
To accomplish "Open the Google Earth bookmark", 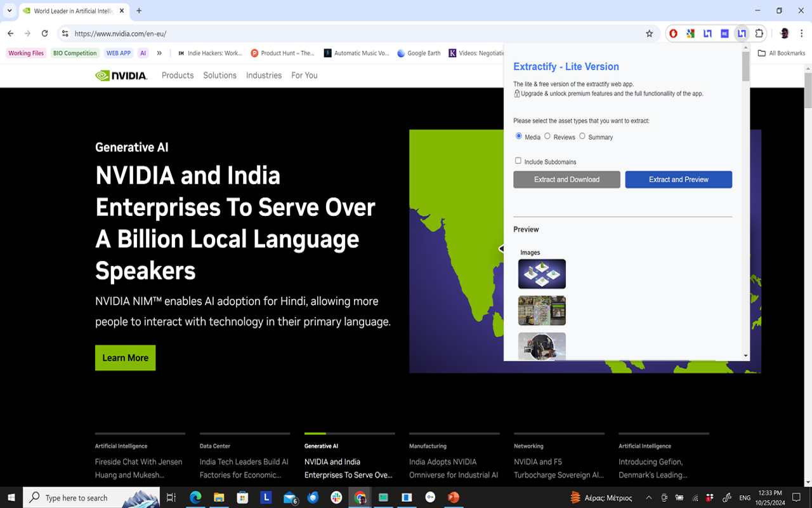I will [x=419, y=53].
